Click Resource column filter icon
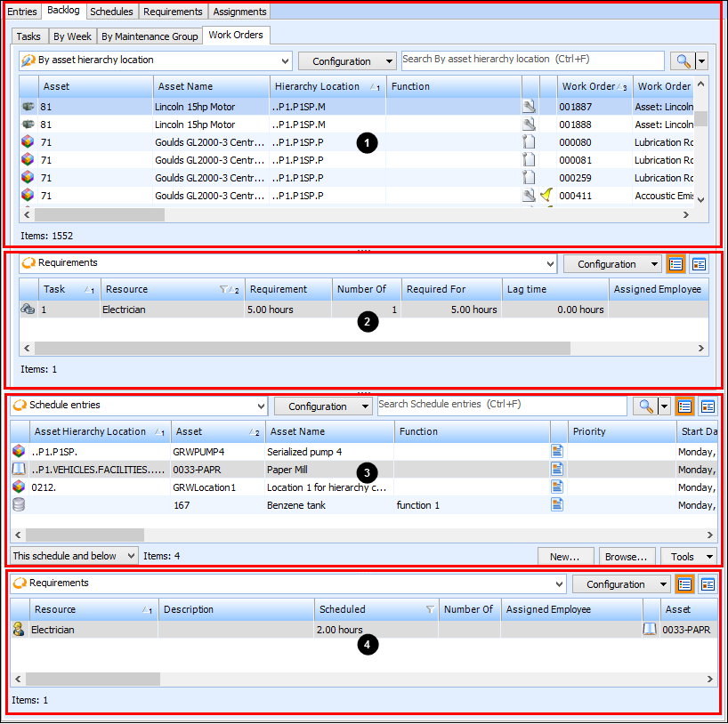This screenshot has height=724, width=728. pyautogui.click(x=223, y=290)
